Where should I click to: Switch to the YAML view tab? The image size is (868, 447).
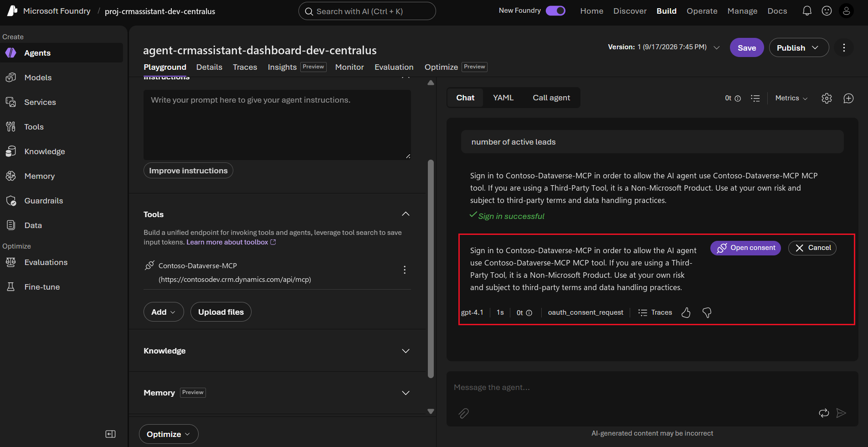(x=503, y=98)
